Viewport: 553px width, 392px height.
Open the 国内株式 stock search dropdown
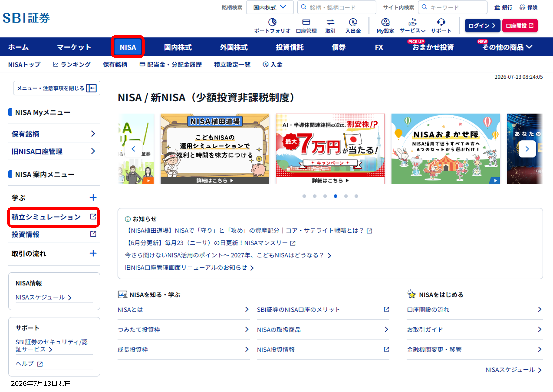(270, 7)
